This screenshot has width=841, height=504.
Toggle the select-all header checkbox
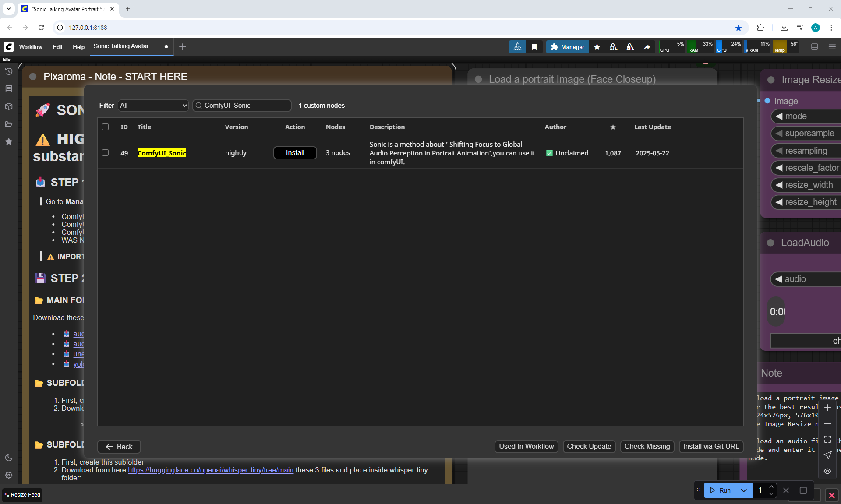pyautogui.click(x=105, y=127)
